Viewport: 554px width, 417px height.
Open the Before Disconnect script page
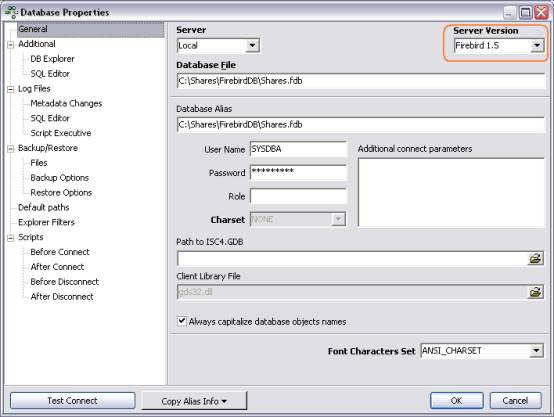click(x=65, y=282)
